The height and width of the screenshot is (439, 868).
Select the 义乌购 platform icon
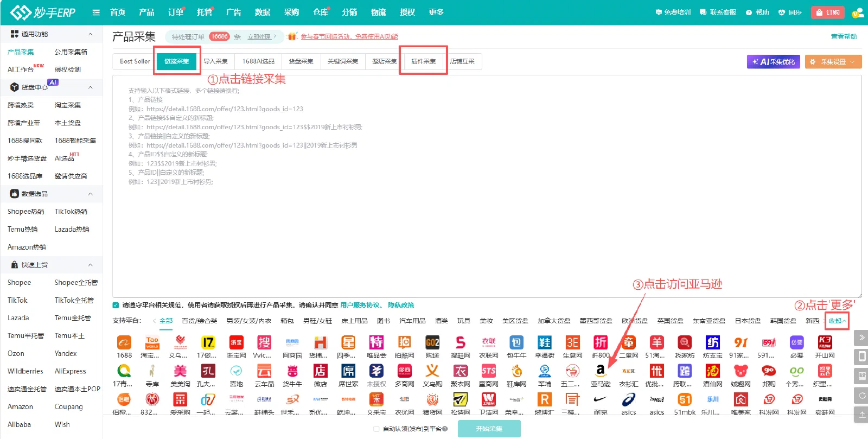432,371
